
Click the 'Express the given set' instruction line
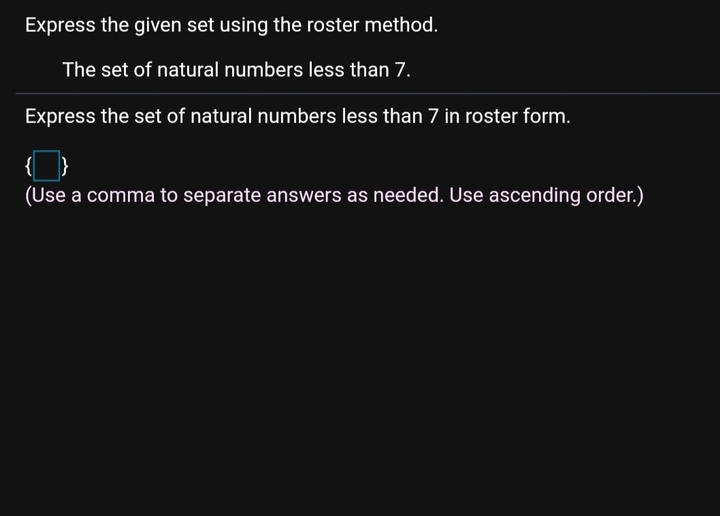[x=231, y=25]
